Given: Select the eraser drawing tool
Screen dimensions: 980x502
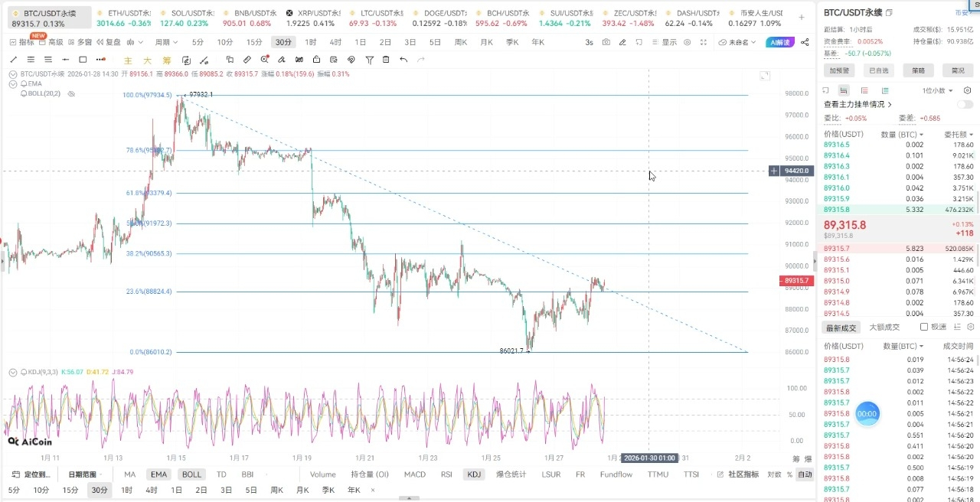Looking at the screenshot, I should (x=282, y=60).
